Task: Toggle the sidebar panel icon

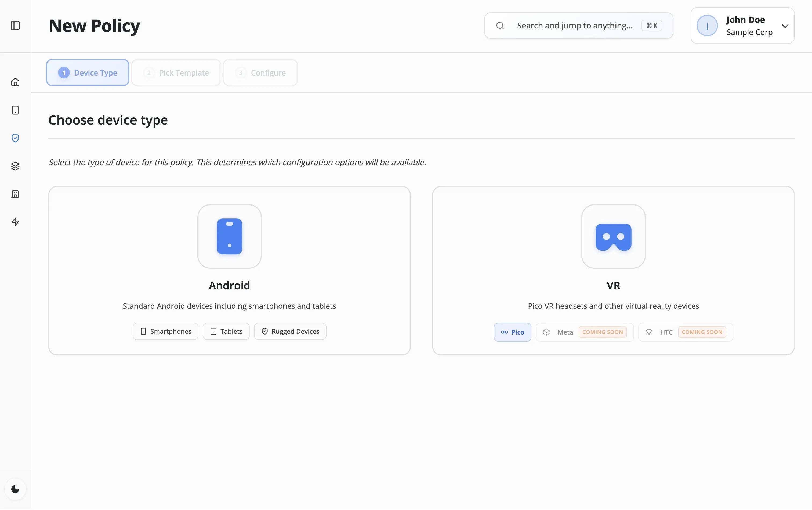Action: [x=15, y=26]
